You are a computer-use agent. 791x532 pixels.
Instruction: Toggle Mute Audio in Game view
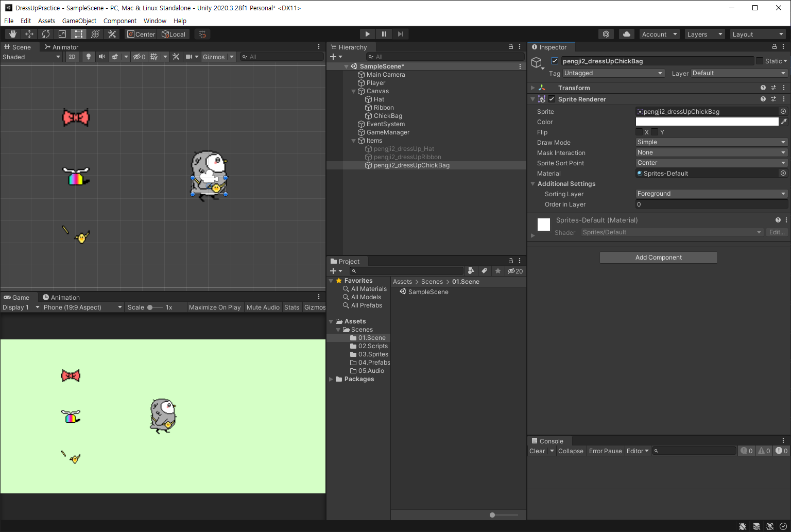(x=263, y=307)
